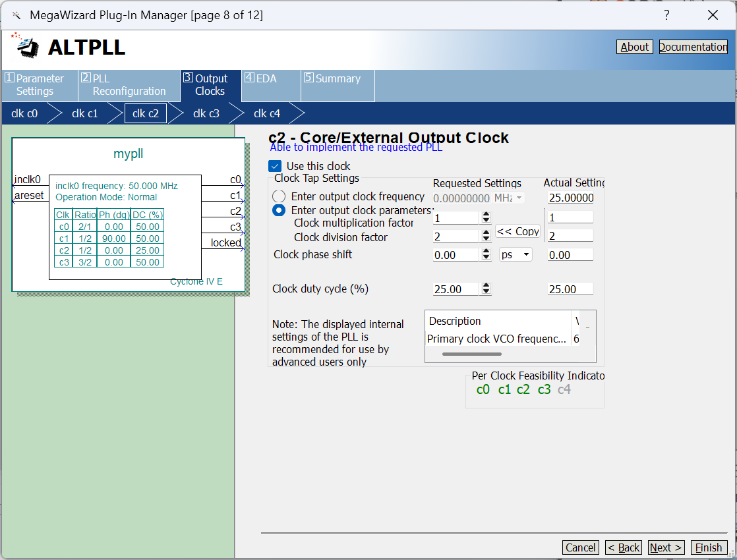This screenshot has height=560, width=737.
Task: Go to the Summary tab
Action: (x=338, y=85)
